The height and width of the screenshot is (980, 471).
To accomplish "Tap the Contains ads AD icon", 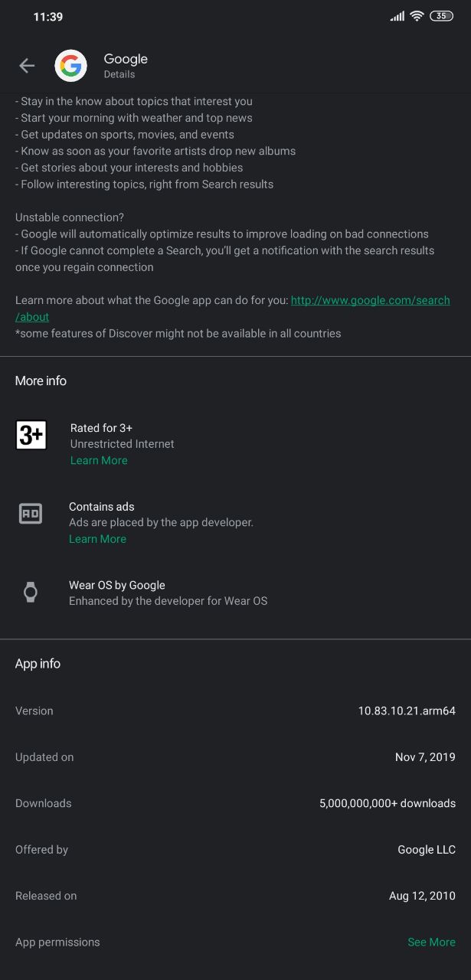I will coord(31,514).
